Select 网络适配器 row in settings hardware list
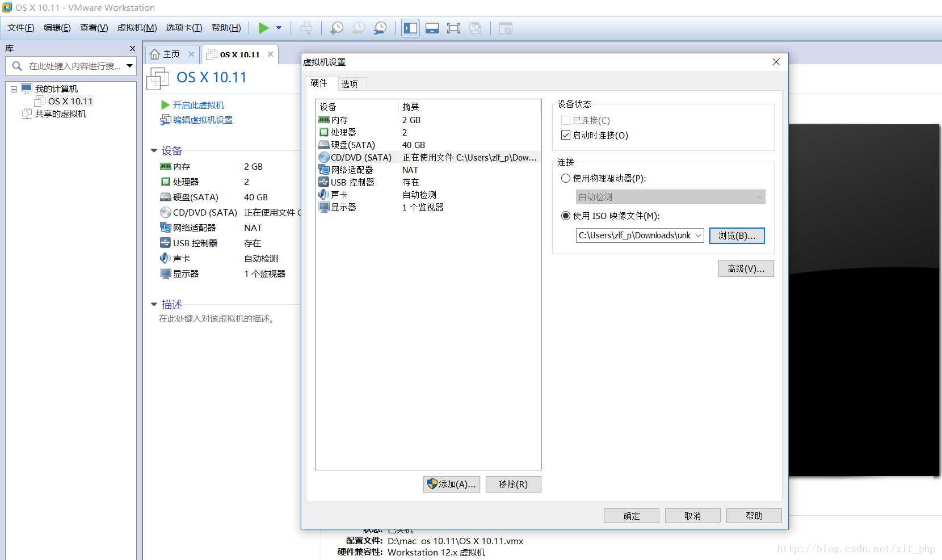The image size is (942, 560). click(x=428, y=170)
